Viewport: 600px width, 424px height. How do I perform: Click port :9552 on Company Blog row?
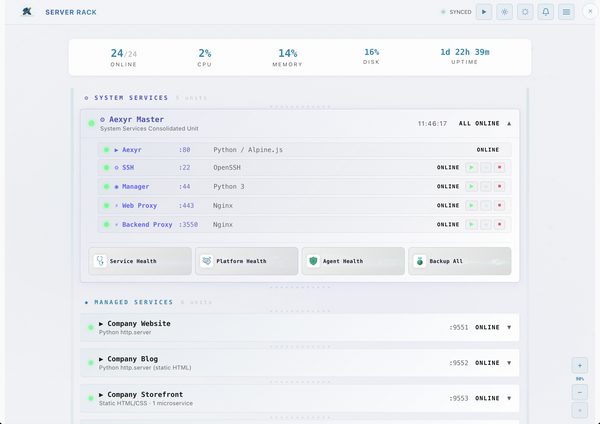point(459,363)
